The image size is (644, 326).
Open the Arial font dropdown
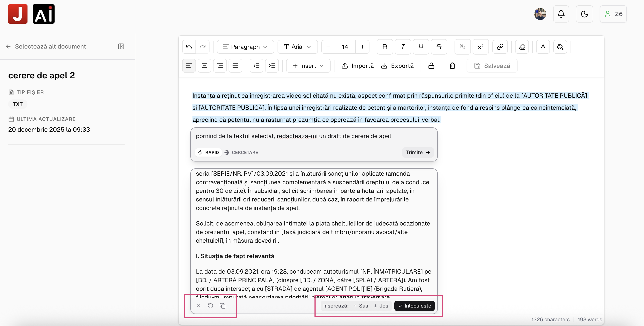(x=298, y=47)
